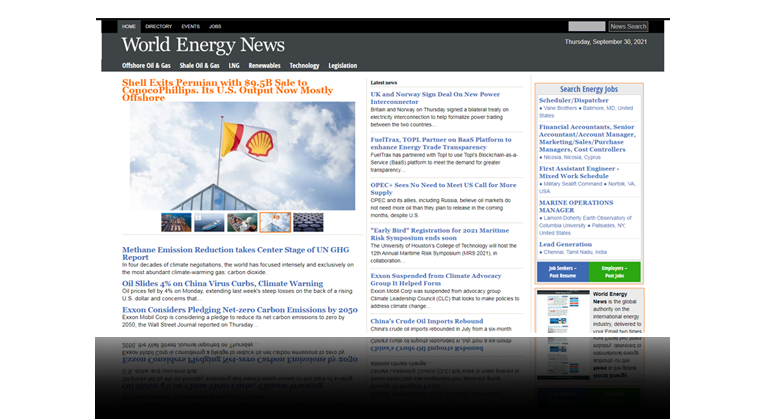Select the LNG category
The image size is (766, 419).
(234, 65)
